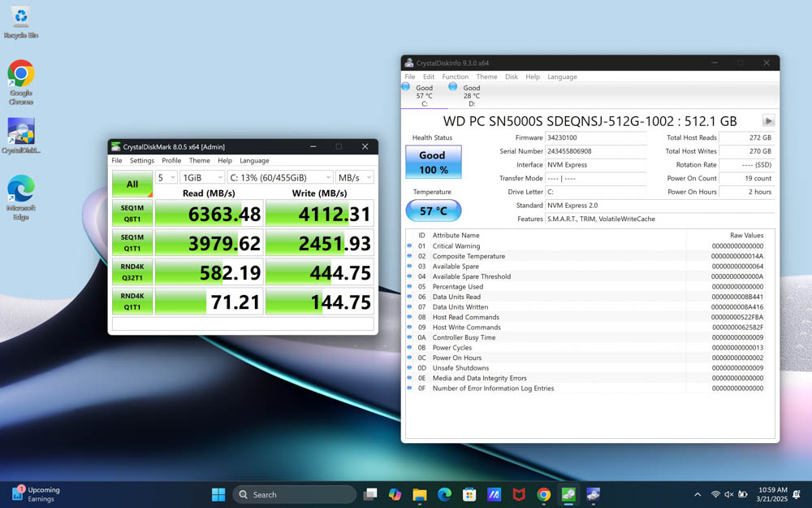812x508 pixels.
Task: Show hidden icons in the system tray
Action: coord(698,494)
